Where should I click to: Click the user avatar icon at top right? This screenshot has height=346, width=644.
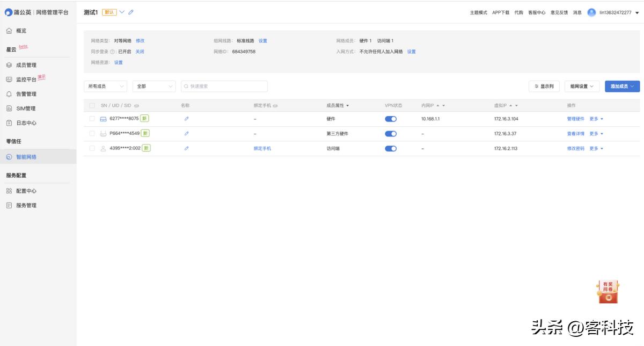[591, 12]
